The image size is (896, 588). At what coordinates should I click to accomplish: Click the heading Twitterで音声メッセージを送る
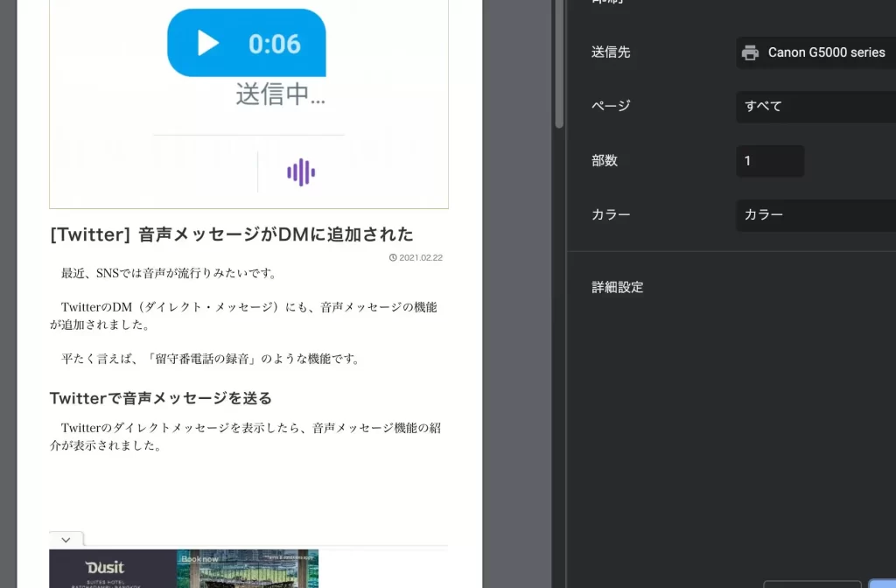click(161, 398)
